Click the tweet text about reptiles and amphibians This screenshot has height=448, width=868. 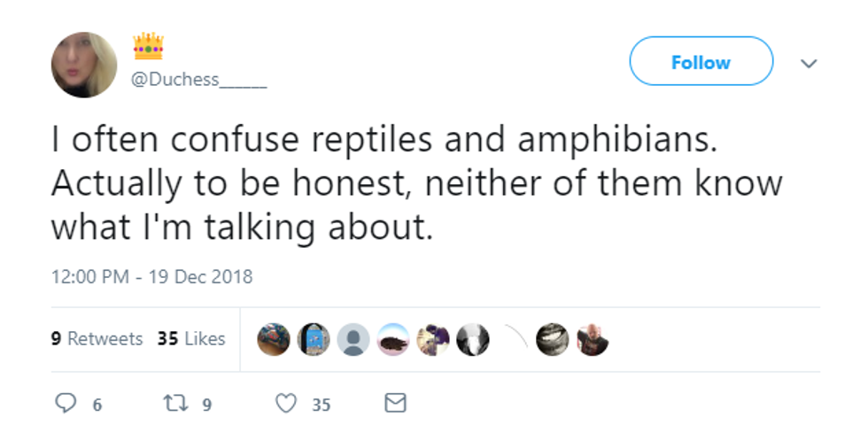pyautogui.click(x=416, y=183)
